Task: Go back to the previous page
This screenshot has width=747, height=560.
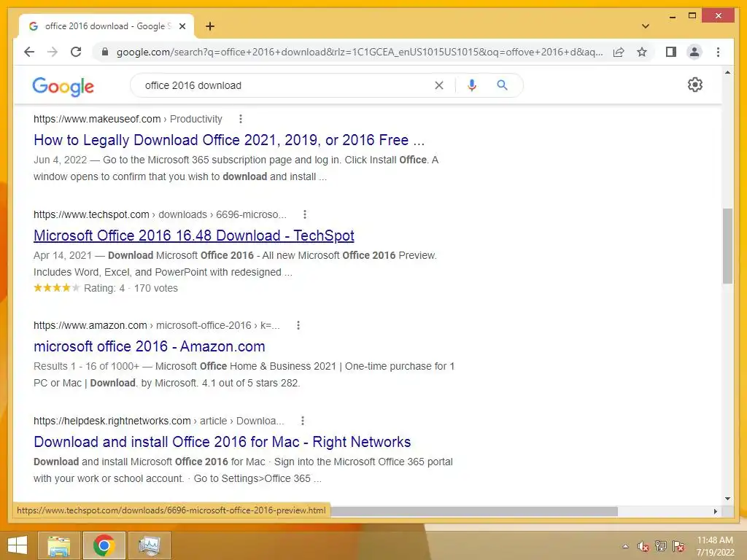Action: tap(29, 52)
